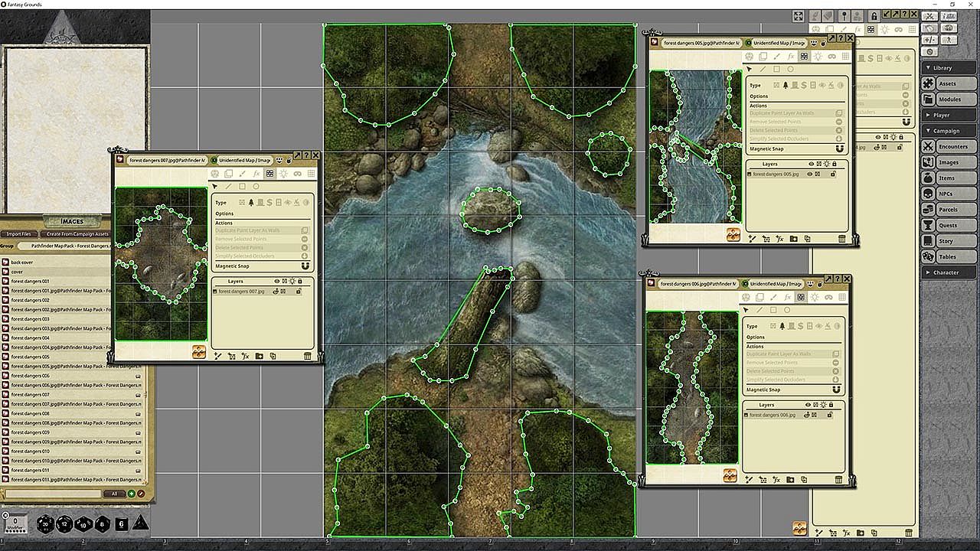Toggle visibility of forest dangers 007.jpg layer
This screenshot has width=980, height=551.
pos(276,292)
